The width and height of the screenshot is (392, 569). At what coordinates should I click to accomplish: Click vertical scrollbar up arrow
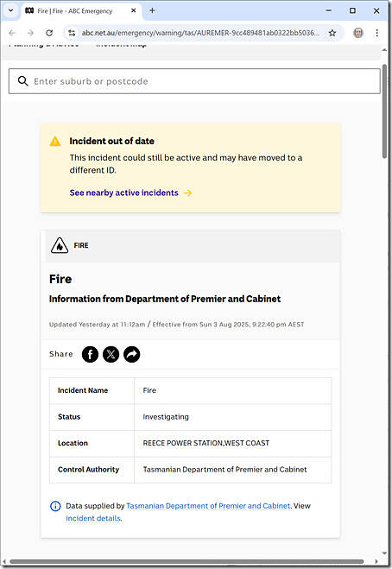click(384, 50)
